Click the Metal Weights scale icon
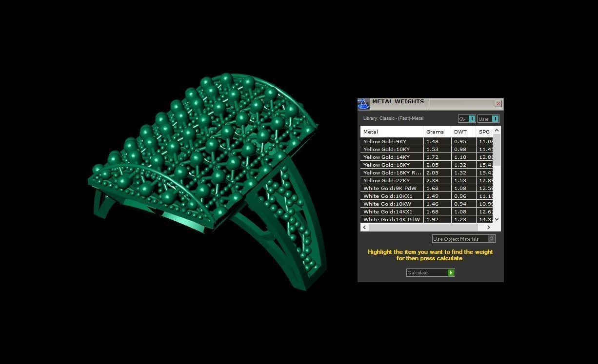This screenshot has width=598, height=364. point(363,104)
